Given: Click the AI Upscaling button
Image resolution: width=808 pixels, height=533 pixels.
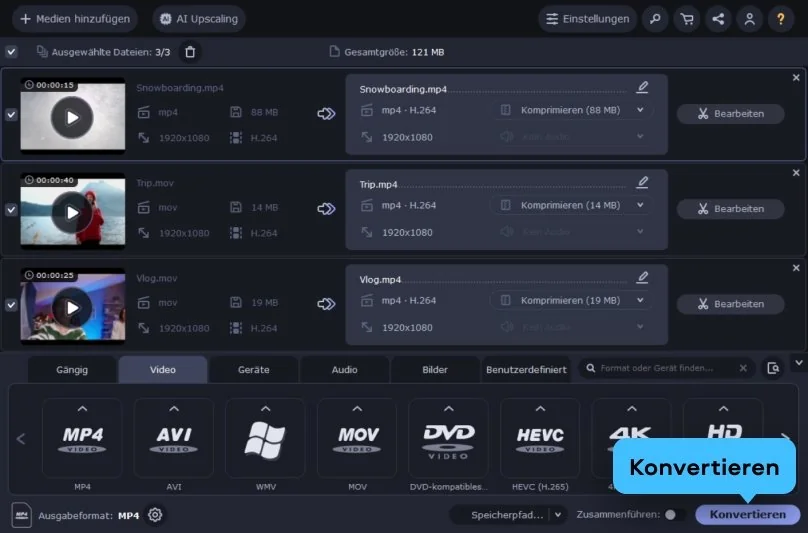Looking at the screenshot, I should click(x=199, y=19).
